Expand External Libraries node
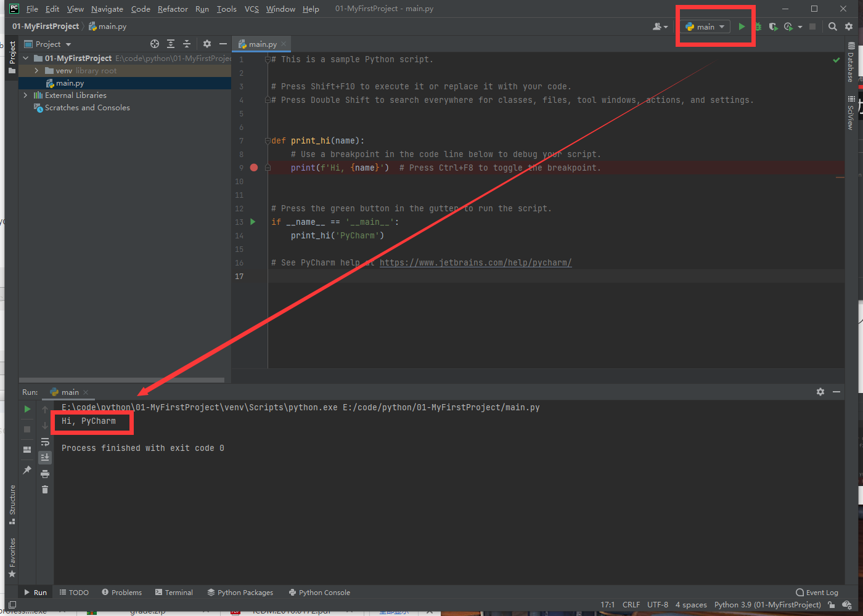863x616 pixels. [x=26, y=95]
